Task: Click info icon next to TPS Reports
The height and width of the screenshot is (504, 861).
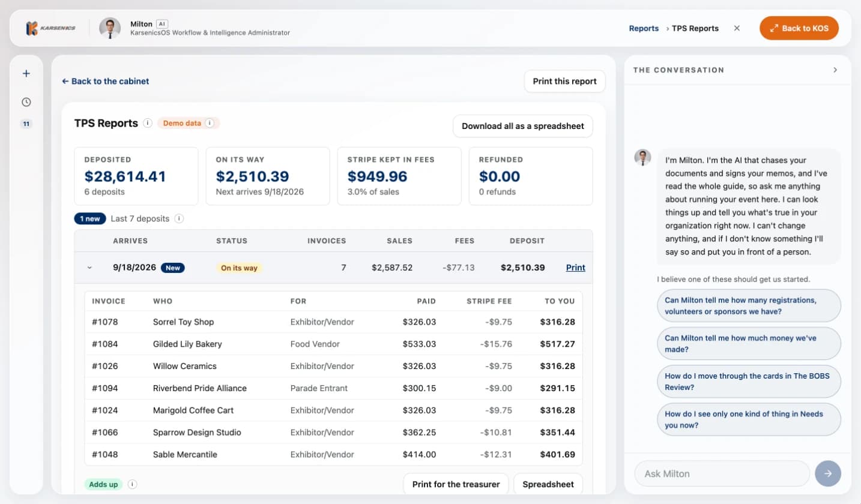Action: 148,123
